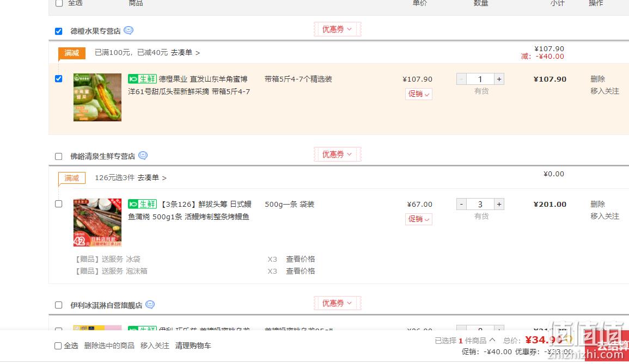Click 去凑单 link for 已满100元 promotion

click(x=185, y=53)
